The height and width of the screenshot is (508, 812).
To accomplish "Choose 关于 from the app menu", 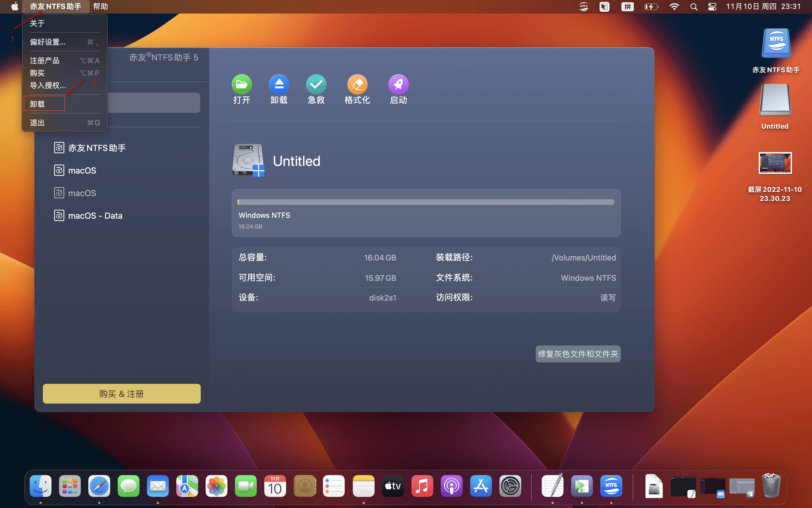I will click(65, 23).
